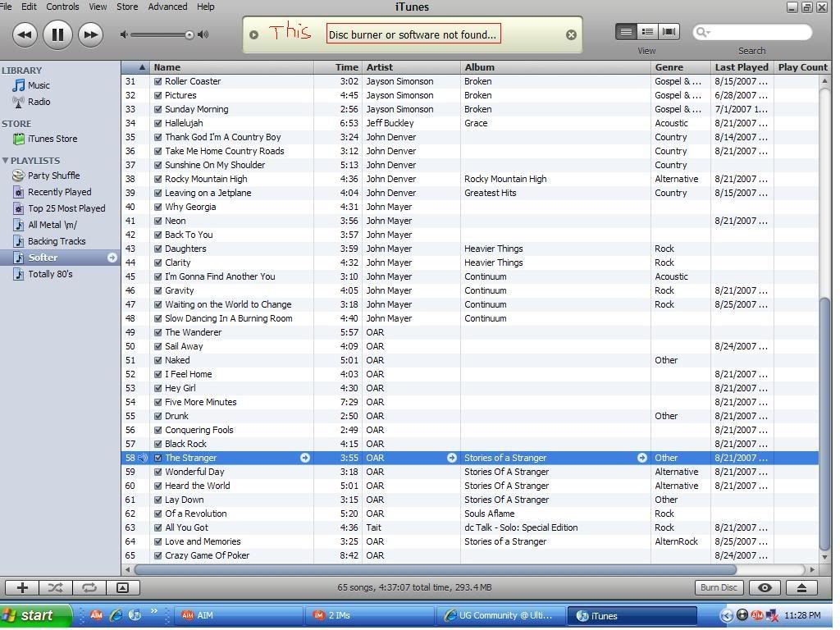This screenshot has width=840, height=630.
Task: Uncheck the Wonderful Day song checkbox
Action: [x=158, y=472]
